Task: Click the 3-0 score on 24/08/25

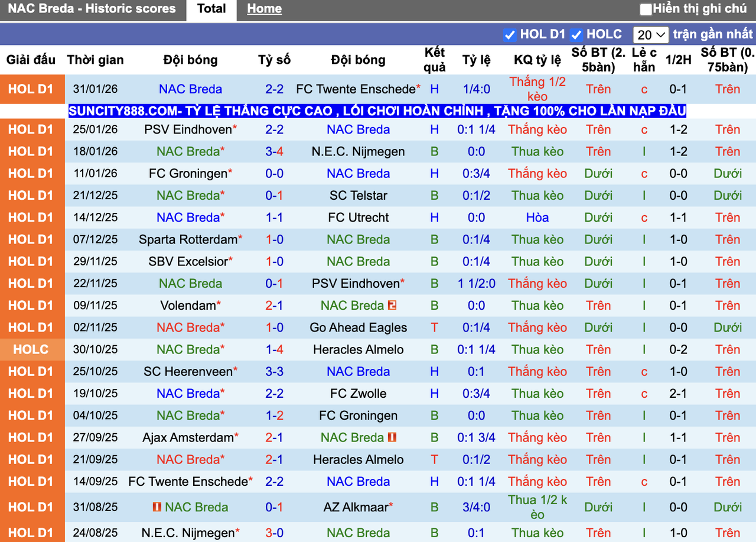Action: pyautogui.click(x=274, y=533)
